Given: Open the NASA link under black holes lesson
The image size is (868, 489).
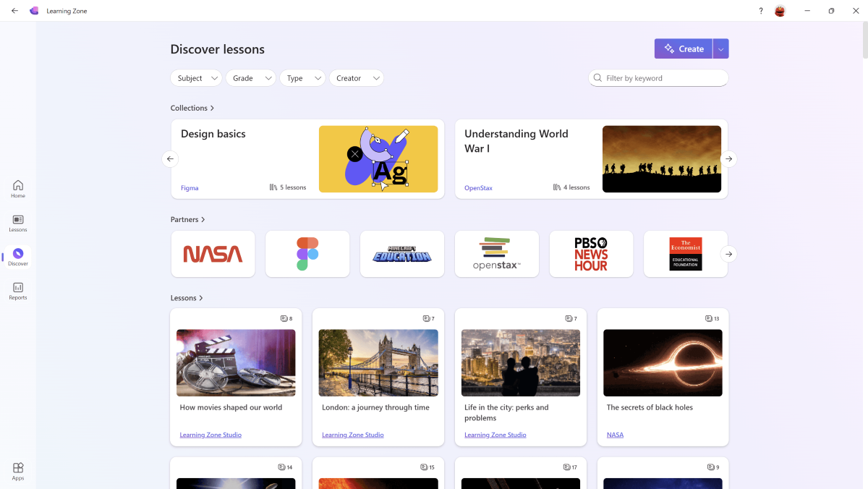Looking at the screenshot, I should (x=615, y=435).
